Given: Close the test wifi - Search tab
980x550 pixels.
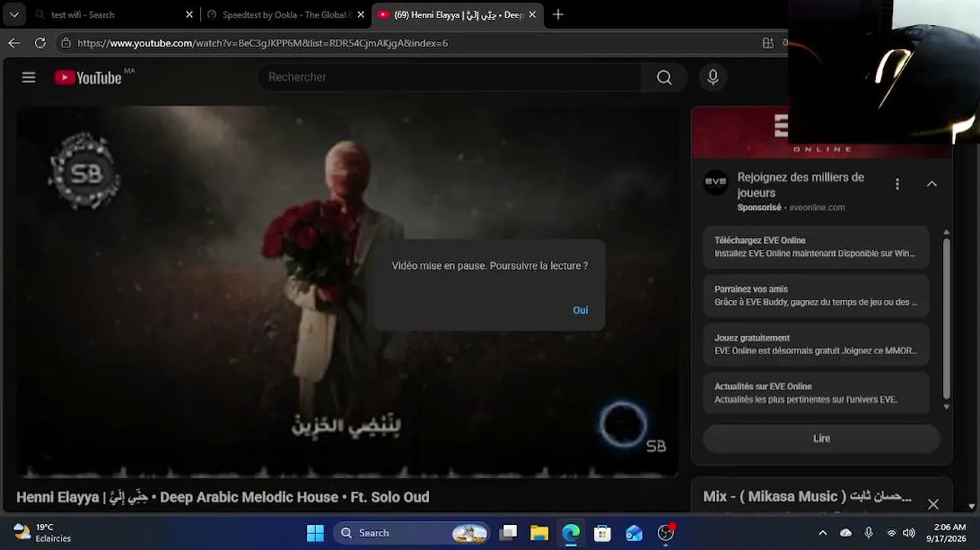Looking at the screenshot, I should click(x=189, y=15).
